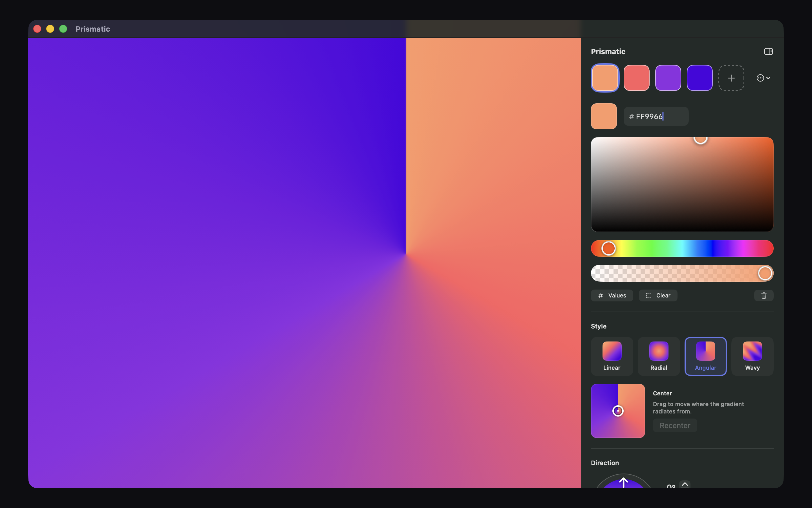Click the Prismatic window title text
This screenshot has height=508, width=812.
click(x=92, y=29)
